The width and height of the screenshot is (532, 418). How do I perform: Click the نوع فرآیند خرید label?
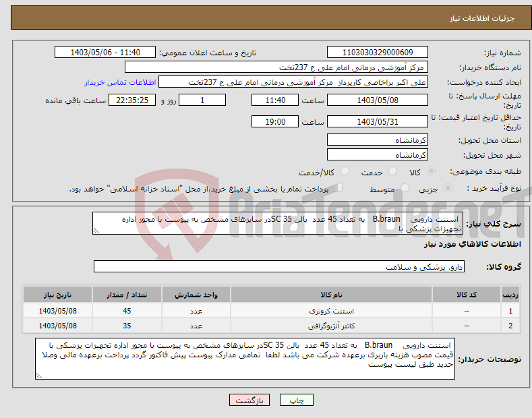[x=494, y=188]
